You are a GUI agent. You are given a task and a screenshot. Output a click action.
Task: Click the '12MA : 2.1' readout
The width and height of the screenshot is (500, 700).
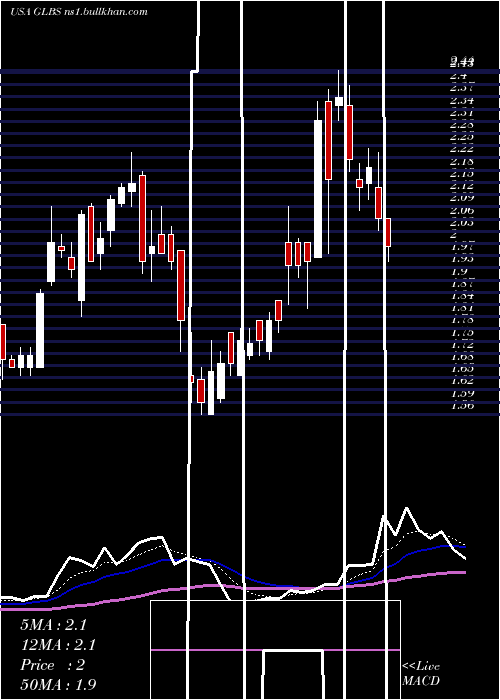58,645
